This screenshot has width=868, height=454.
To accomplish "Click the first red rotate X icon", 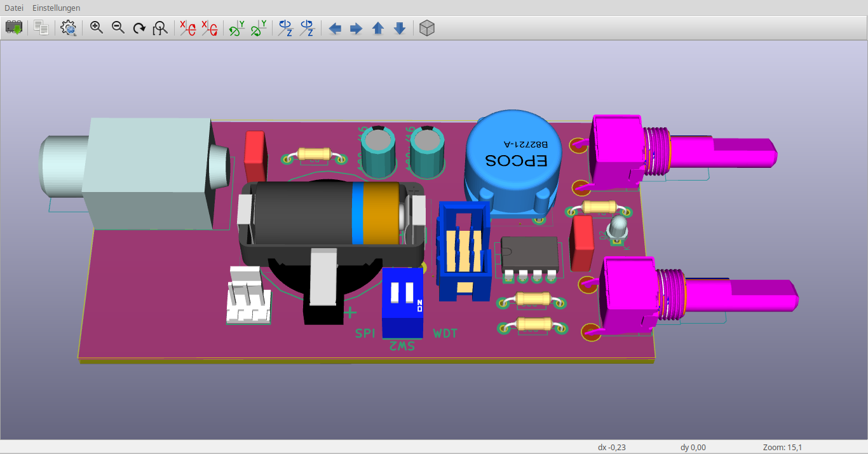I will click(187, 28).
